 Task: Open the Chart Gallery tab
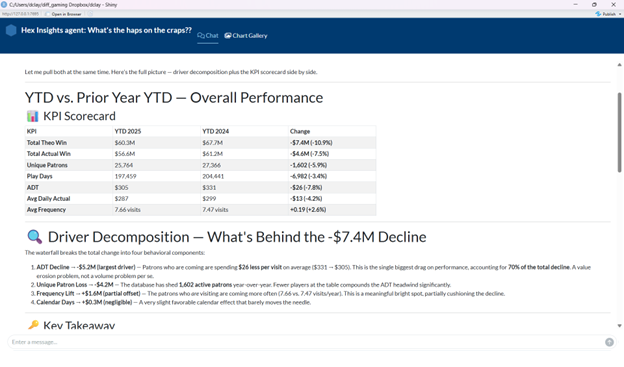246,35
